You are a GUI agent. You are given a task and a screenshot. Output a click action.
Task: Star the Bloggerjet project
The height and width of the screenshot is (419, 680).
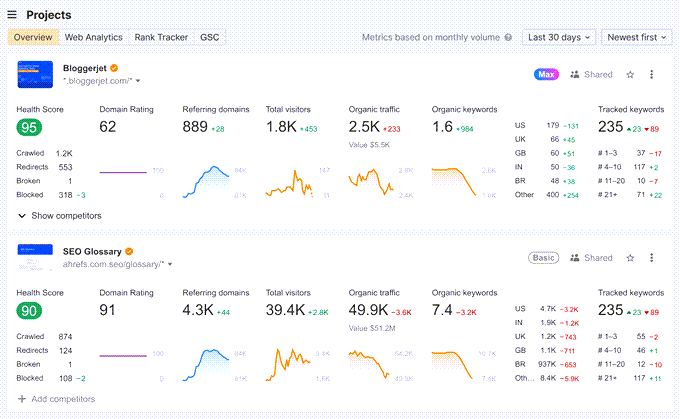tap(630, 75)
